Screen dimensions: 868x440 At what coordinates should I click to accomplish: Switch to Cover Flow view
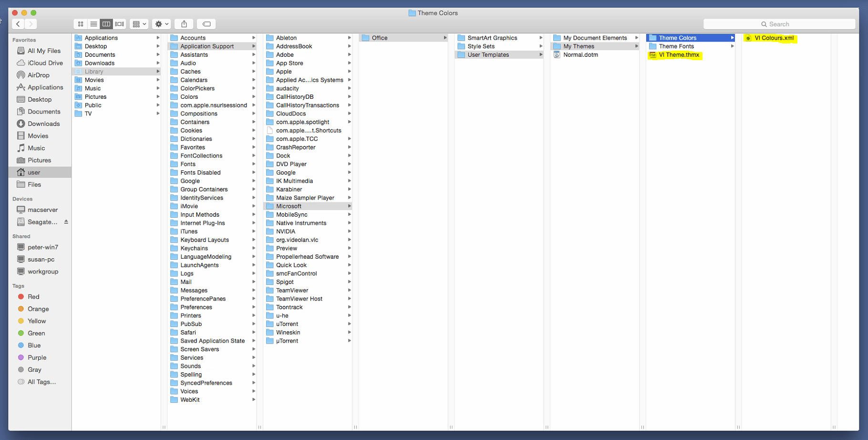click(119, 23)
